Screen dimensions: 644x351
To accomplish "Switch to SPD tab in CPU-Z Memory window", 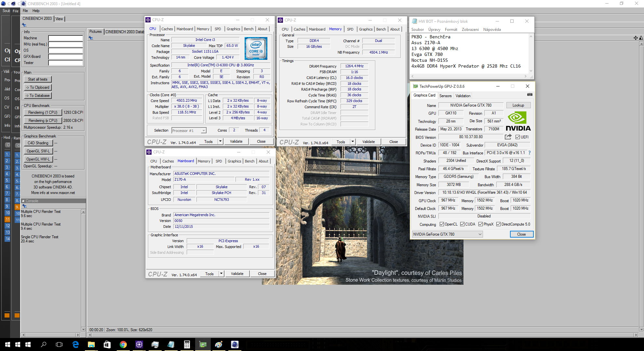I will [x=350, y=29].
